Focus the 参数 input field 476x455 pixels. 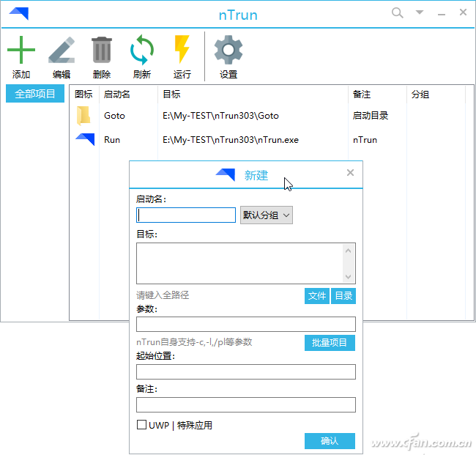[x=246, y=325]
